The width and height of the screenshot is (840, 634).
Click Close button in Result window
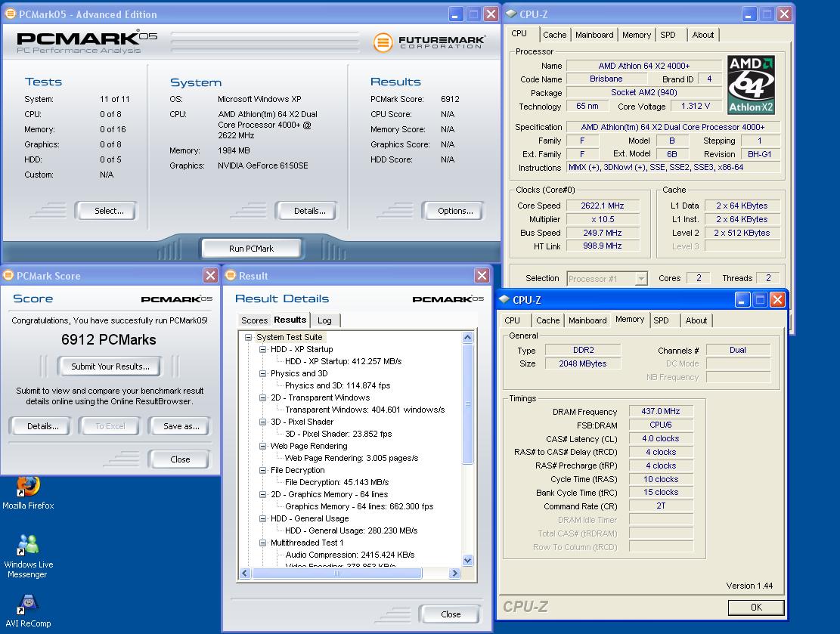[x=450, y=614]
